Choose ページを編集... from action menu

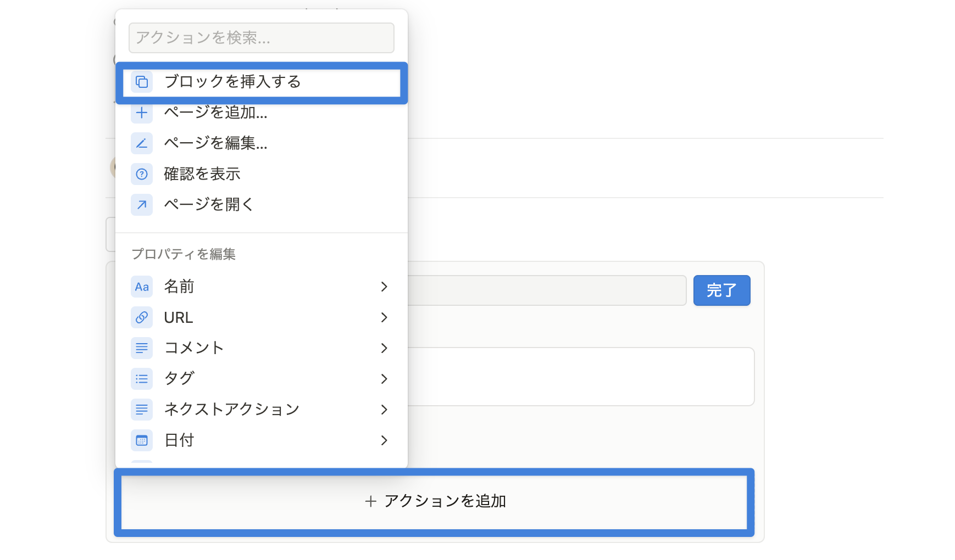click(262, 143)
